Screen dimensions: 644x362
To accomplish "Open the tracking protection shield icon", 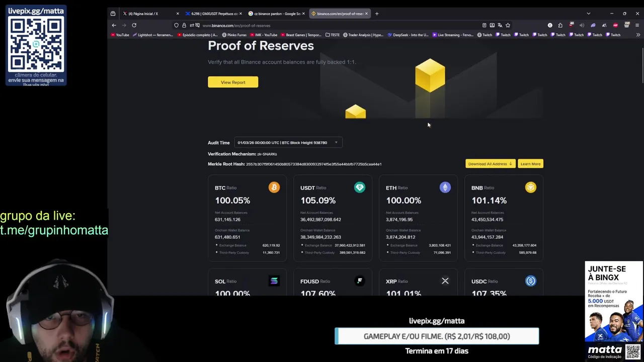I will [176, 25].
